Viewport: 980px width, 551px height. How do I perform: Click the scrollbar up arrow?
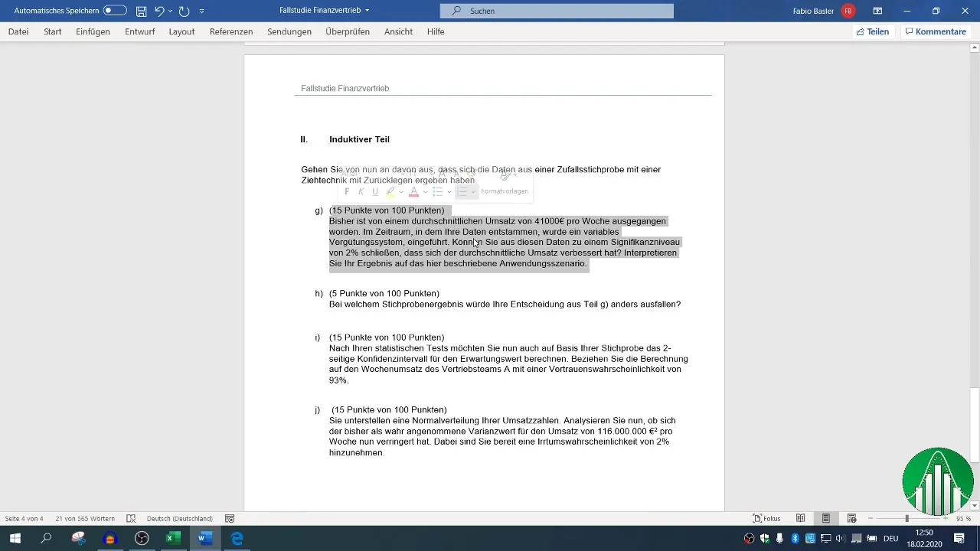[x=975, y=47]
